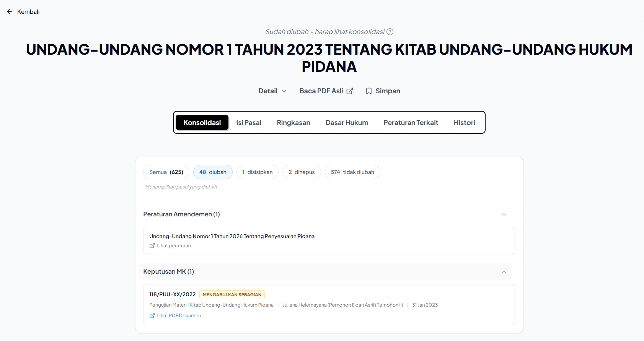Click the Simpan button label
The image size is (644, 341).
388,91
